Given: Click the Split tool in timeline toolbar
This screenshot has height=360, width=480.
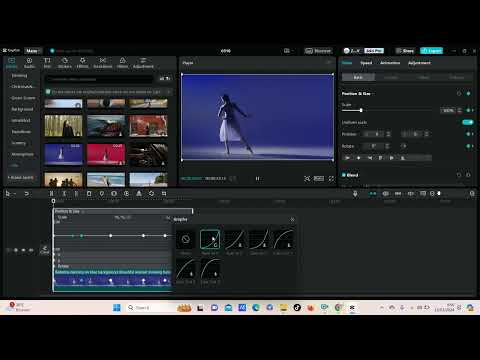Looking at the screenshot, I should click(x=51, y=194).
